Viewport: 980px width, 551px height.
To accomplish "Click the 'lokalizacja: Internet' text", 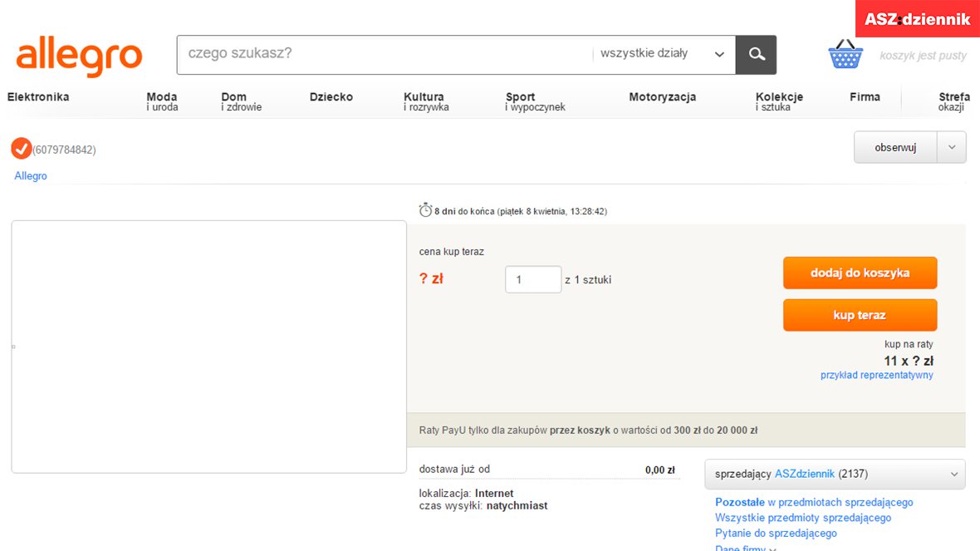I will tap(466, 494).
